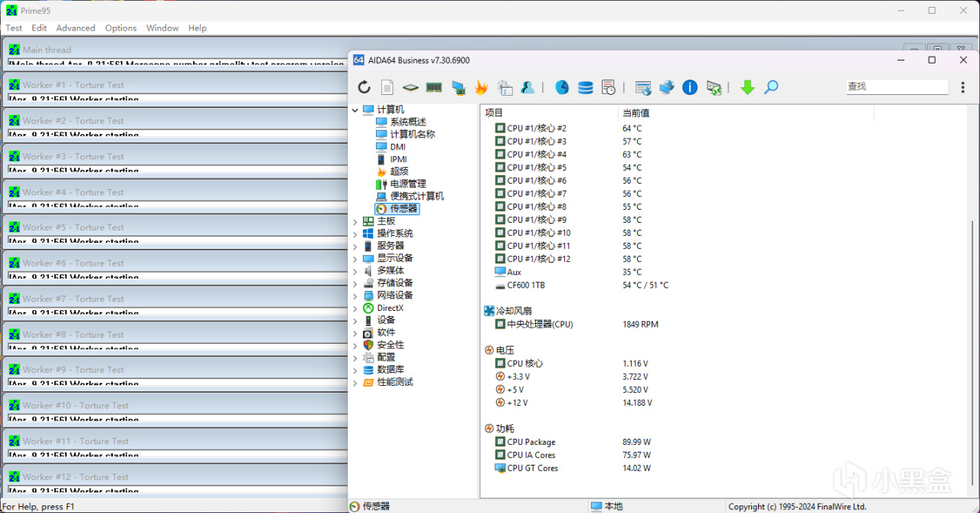Expand the 服务器 tree node
The image size is (980, 513).
tap(355, 247)
